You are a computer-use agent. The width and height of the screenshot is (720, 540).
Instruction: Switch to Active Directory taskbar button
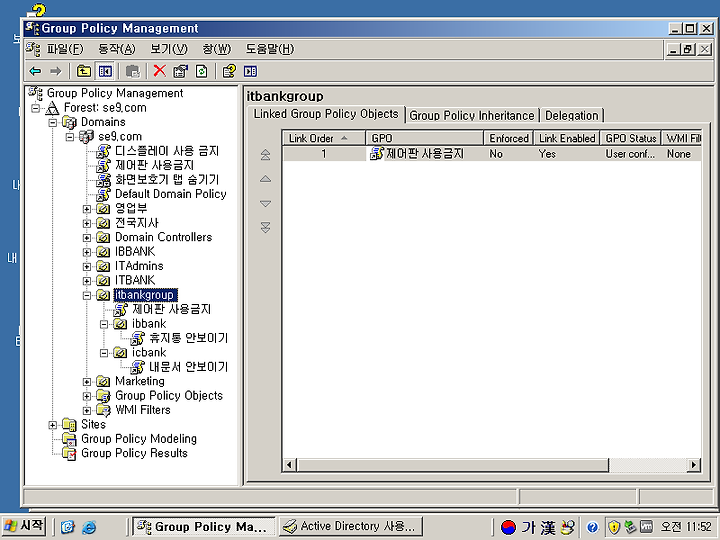351,526
